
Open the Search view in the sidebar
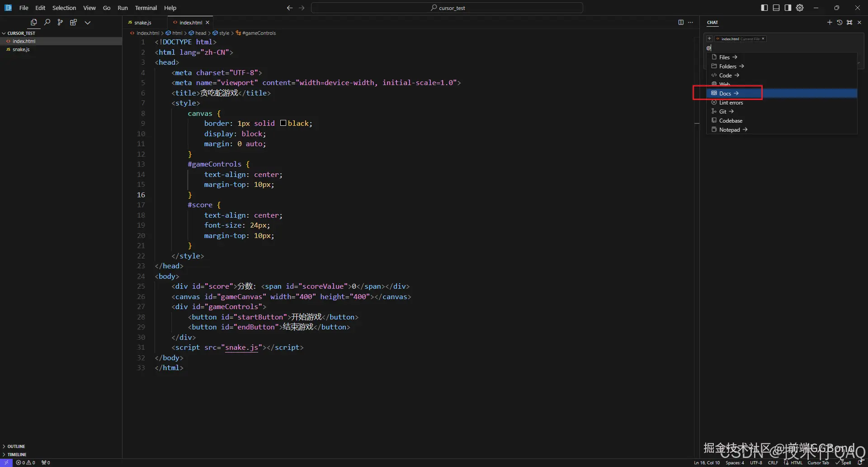click(x=47, y=22)
